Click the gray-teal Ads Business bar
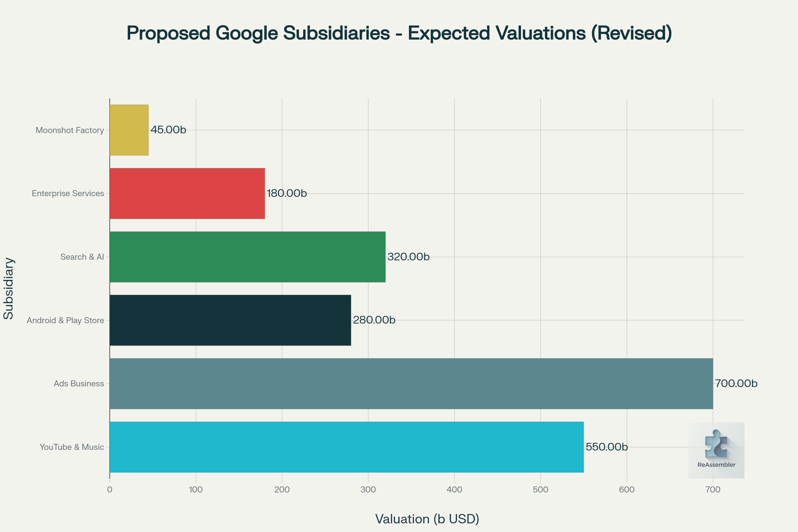The image size is (798, 532). (411, 383)
